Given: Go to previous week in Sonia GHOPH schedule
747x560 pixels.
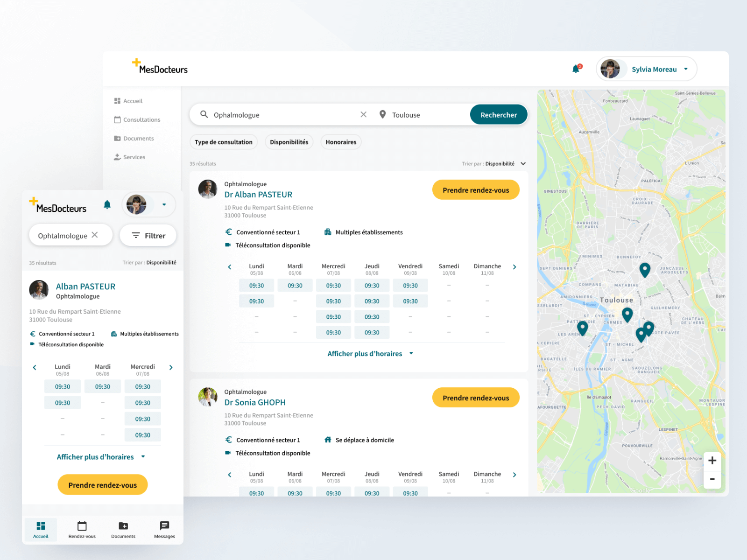Looking at the screenshot, I should (x=229, y=475).
